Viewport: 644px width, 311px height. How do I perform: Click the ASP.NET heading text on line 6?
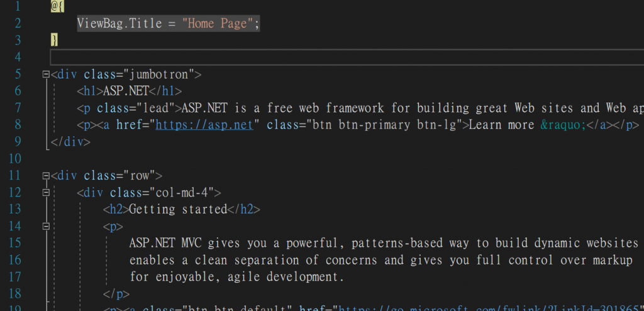click(126, 91)
